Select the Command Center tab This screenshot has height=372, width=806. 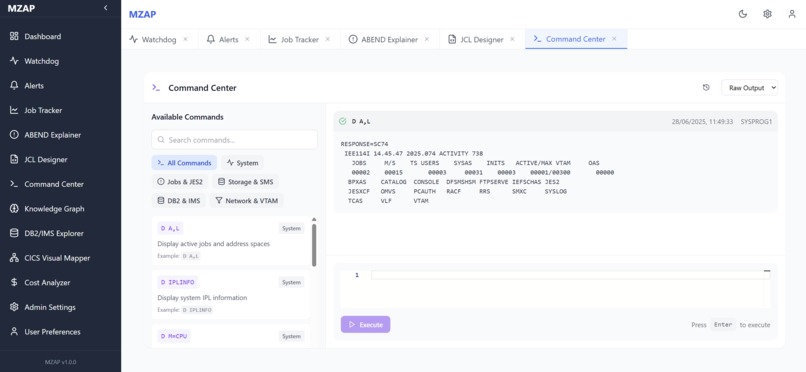[x=576, y=39]
